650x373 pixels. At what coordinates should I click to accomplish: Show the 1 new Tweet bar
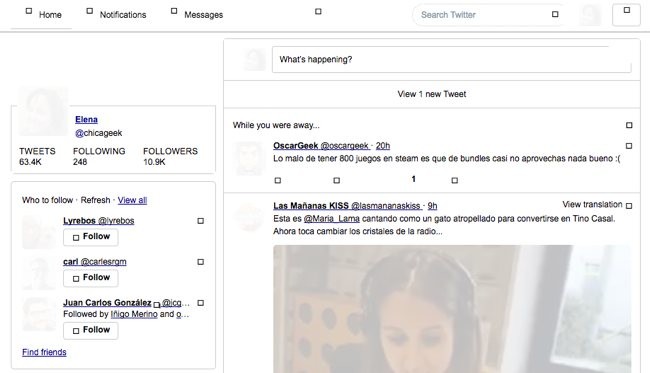(432, 94)
